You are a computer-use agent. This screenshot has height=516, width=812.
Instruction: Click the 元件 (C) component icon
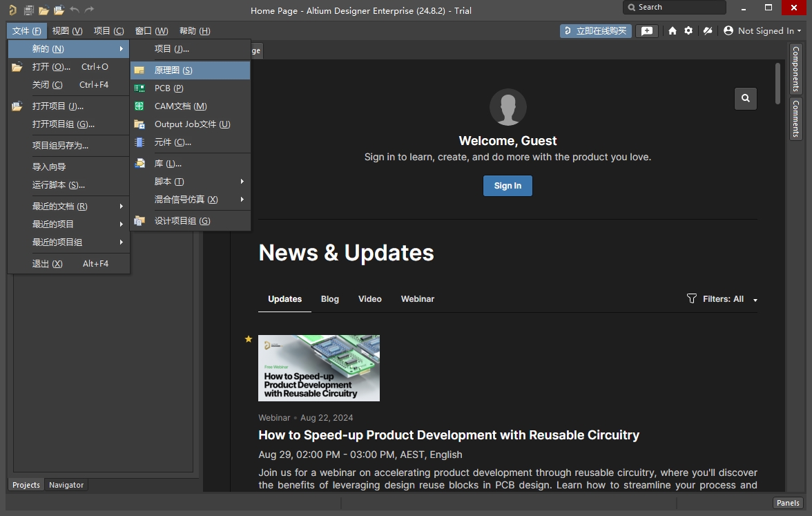click(139, 142)
